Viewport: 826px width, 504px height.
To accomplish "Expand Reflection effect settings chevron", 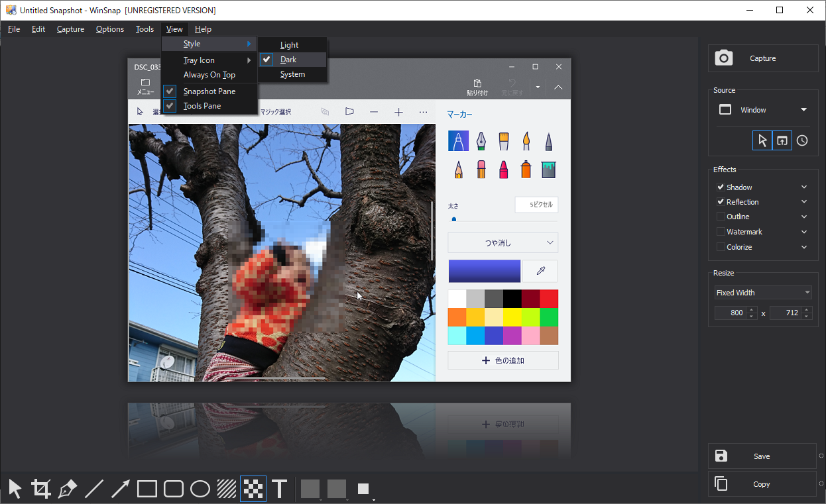I will coord(804,202).
